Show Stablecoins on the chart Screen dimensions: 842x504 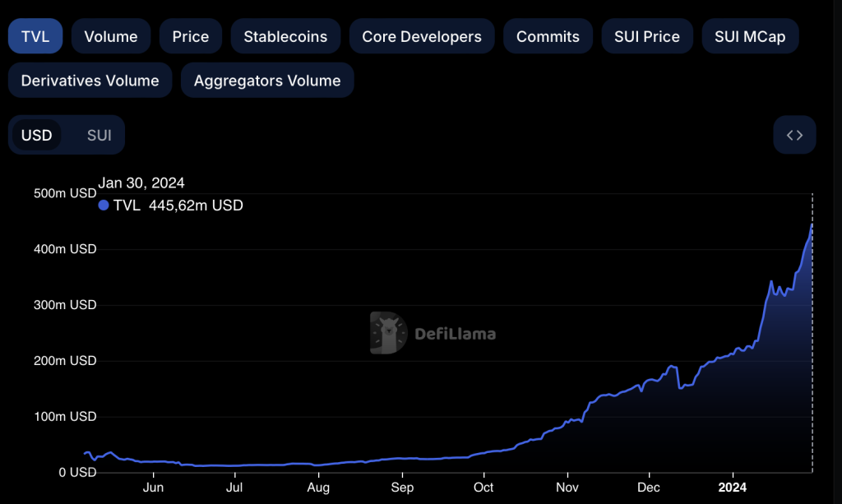[x=285, y=36]
